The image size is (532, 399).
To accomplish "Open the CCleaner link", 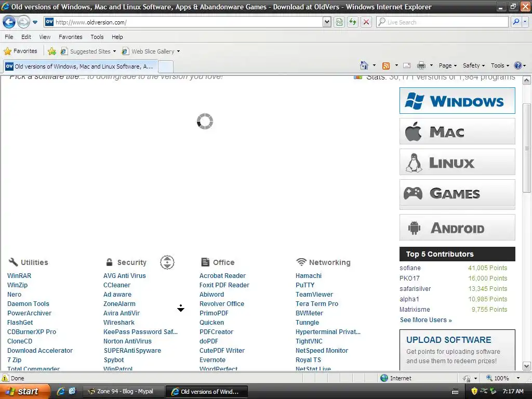I will [x=117, y=285].
